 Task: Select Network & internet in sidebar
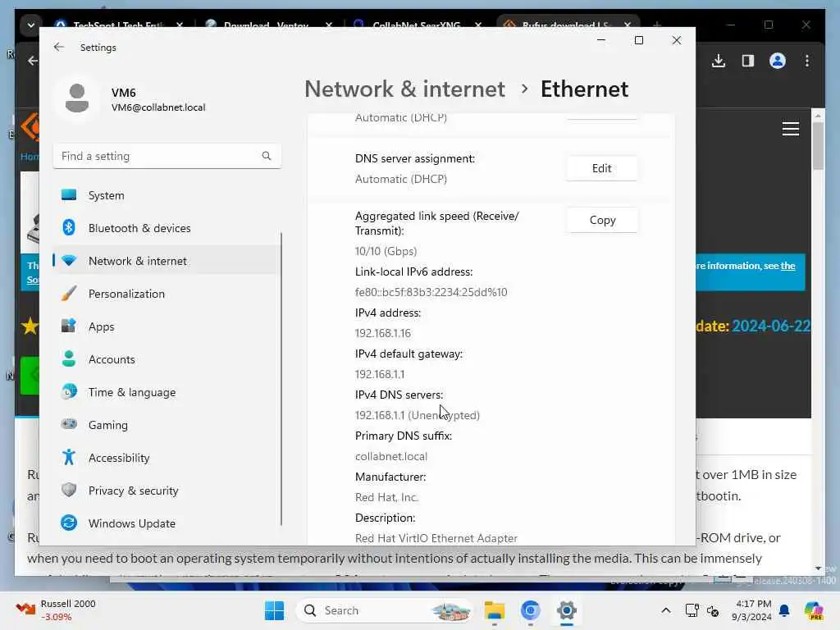coord(167,261)
